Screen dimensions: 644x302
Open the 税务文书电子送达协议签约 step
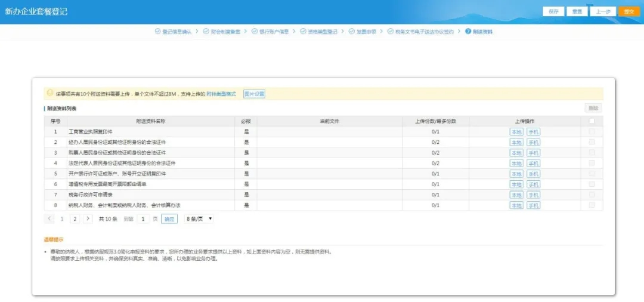tap(421, 32)
